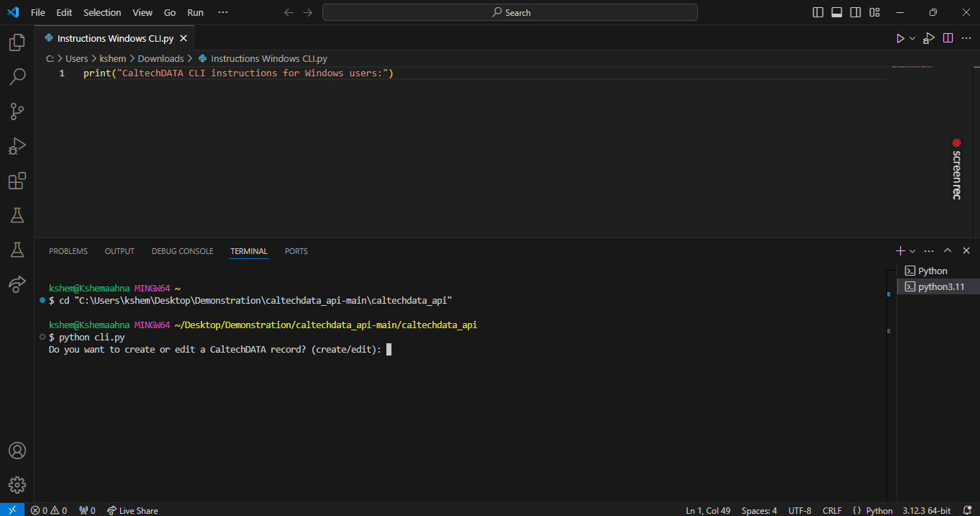The width and height of the screenshot is (980, 516).
Task: Open the Extensions view
Action: [x=17, y=181]
